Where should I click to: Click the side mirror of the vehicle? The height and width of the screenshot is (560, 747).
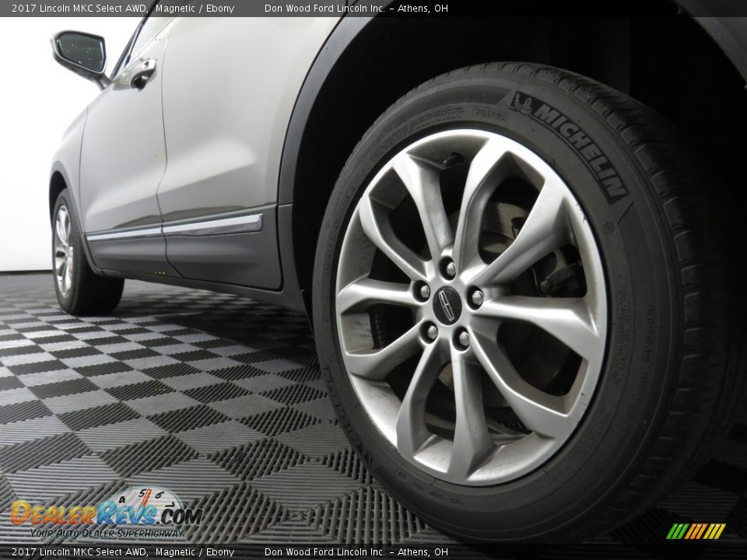click(82, 54)
